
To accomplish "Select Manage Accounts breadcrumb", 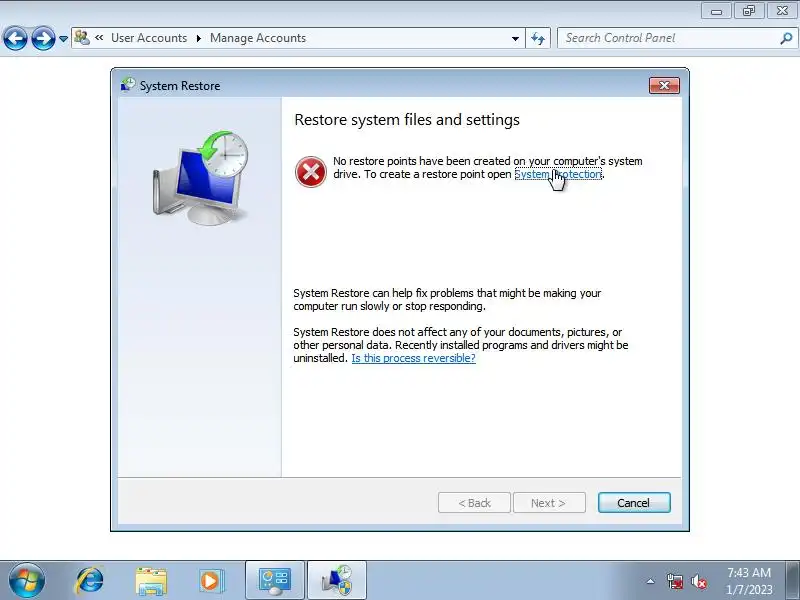I will click(258, 38).
